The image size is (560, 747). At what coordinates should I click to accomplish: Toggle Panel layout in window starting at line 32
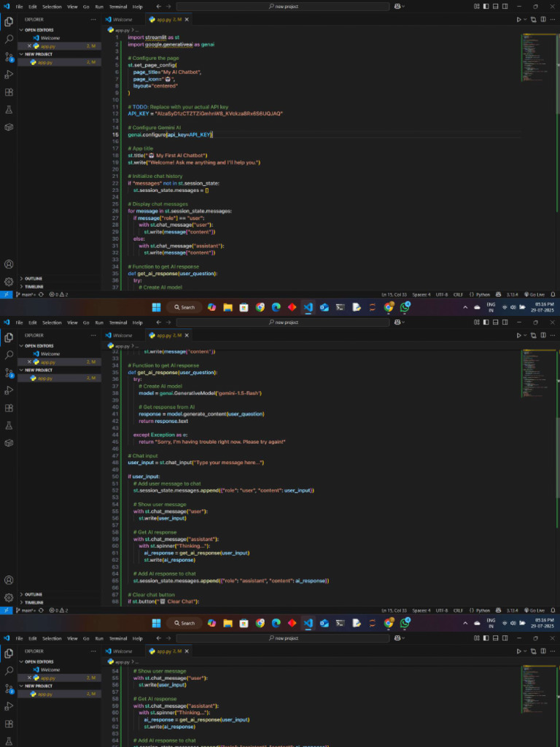[496, 322]
